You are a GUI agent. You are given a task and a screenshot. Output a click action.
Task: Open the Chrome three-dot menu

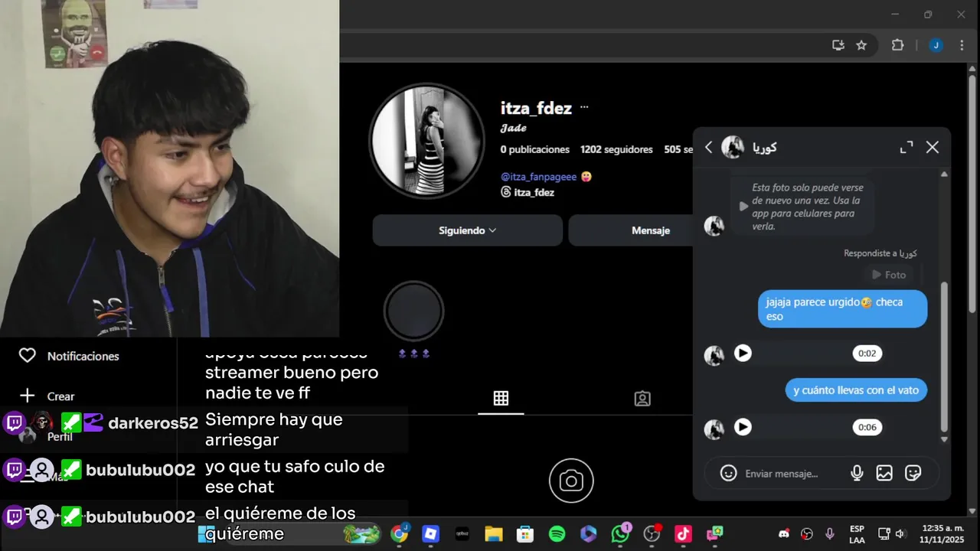(962, 45)
